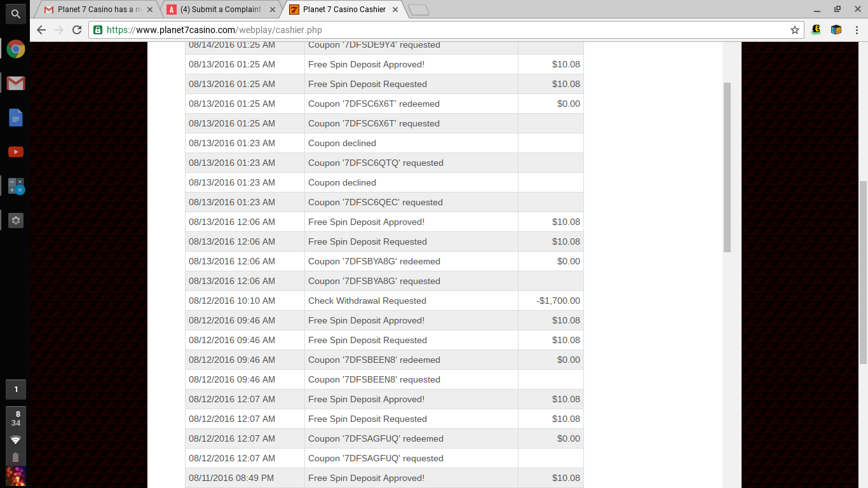Screen dimensions: 868x488
Task: Click 'Coupon '7DFSAGFUQ' requested' text
Action: (376, 458)
